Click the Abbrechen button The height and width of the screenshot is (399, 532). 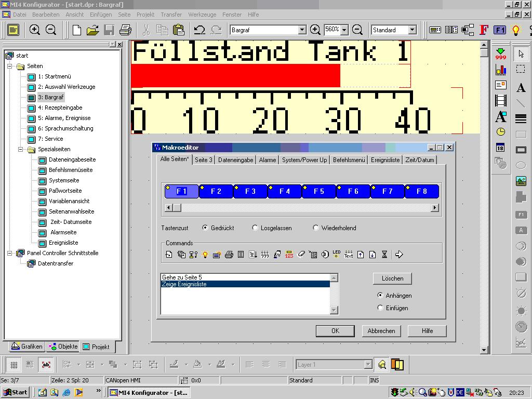381,331
